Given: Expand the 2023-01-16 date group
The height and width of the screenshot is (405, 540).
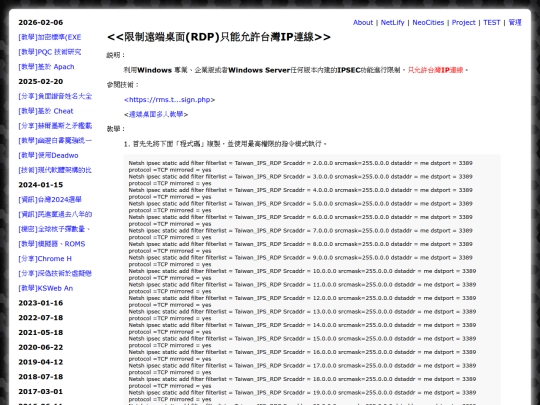Looking at the screenshot, I should [41, 303].
